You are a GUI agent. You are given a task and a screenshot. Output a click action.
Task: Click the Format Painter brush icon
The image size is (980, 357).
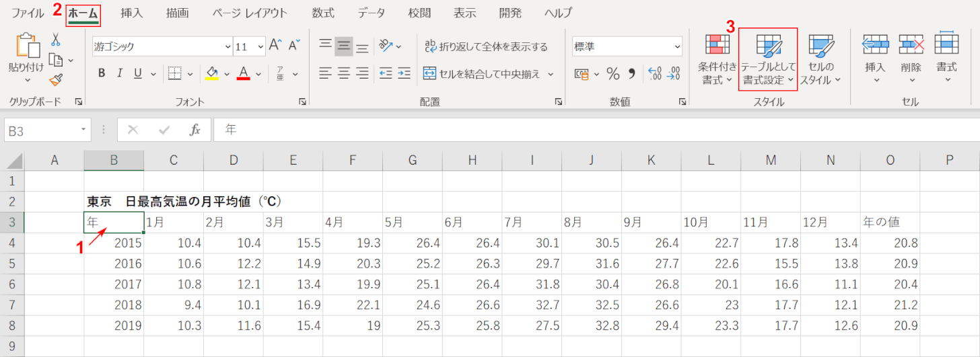tap(56, 80)
